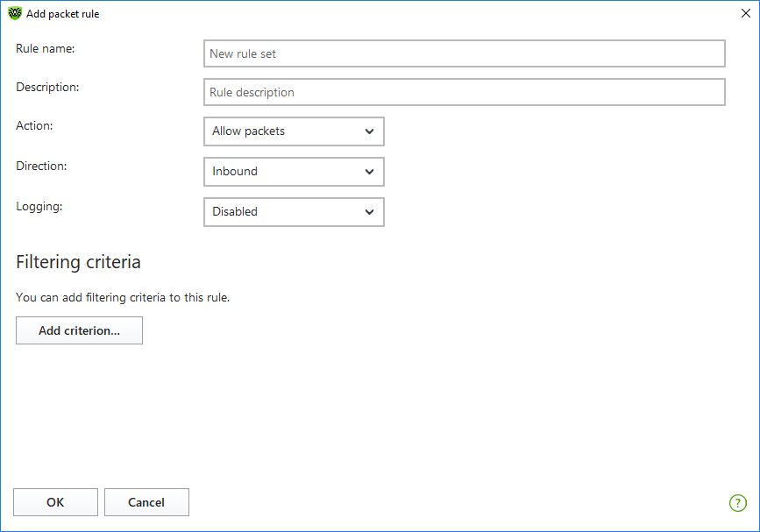Click the "Direction:" label
760x532 pixels.
point(41,166)
